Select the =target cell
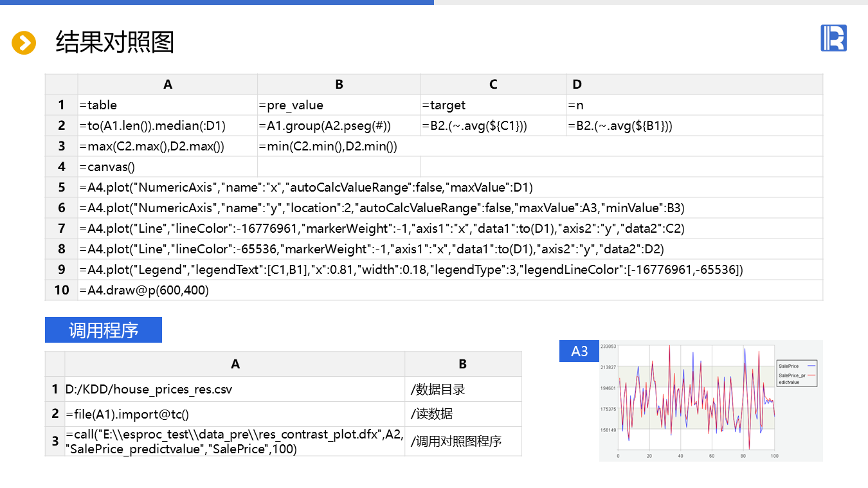The height and width of the screenshot is (488, 868). (x=493, y=105)
